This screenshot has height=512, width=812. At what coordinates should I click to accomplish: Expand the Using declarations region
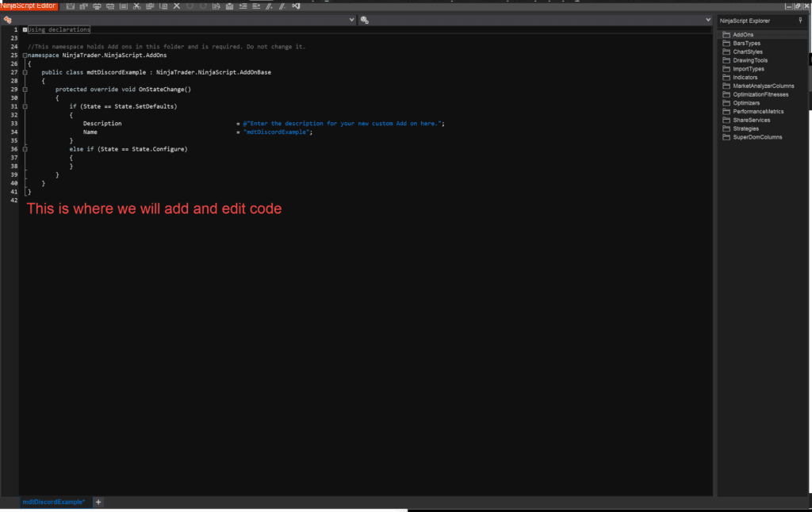(25, 29)
